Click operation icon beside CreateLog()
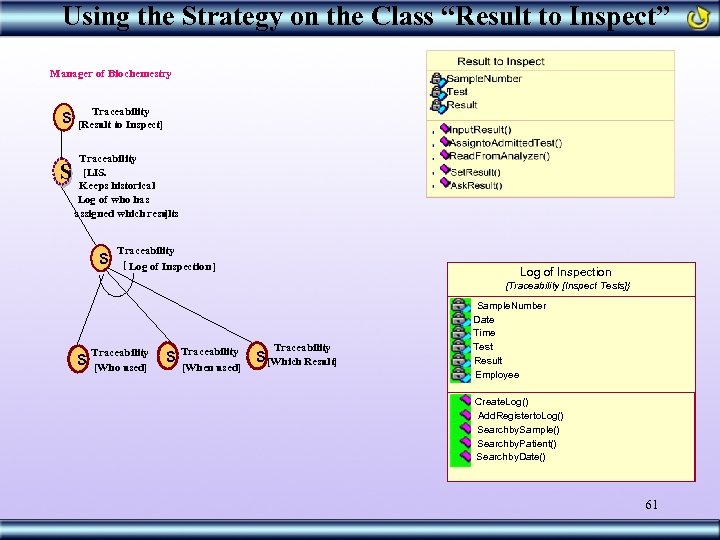This screenshot has height=540, width=720. coord(465,400)
